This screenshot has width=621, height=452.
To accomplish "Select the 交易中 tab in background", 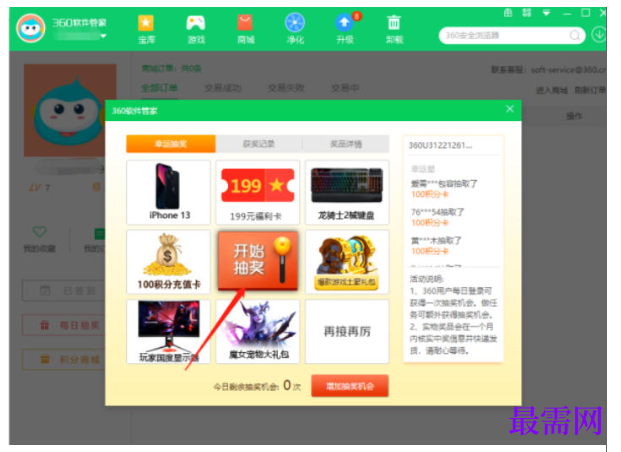I will click(x=345, y=88).
